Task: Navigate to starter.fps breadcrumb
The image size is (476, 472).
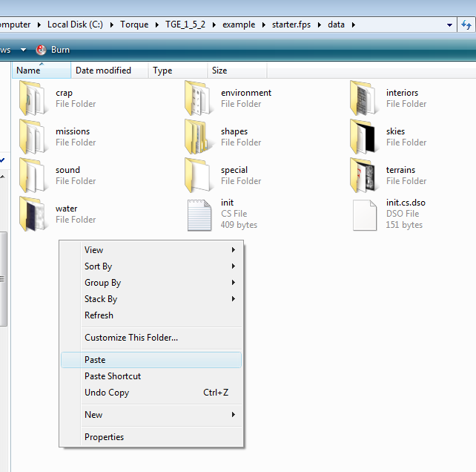Action: coord(291,24)
